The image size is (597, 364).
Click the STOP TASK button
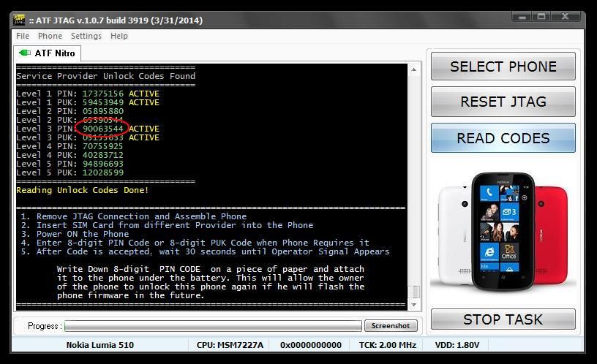(503, 319)
